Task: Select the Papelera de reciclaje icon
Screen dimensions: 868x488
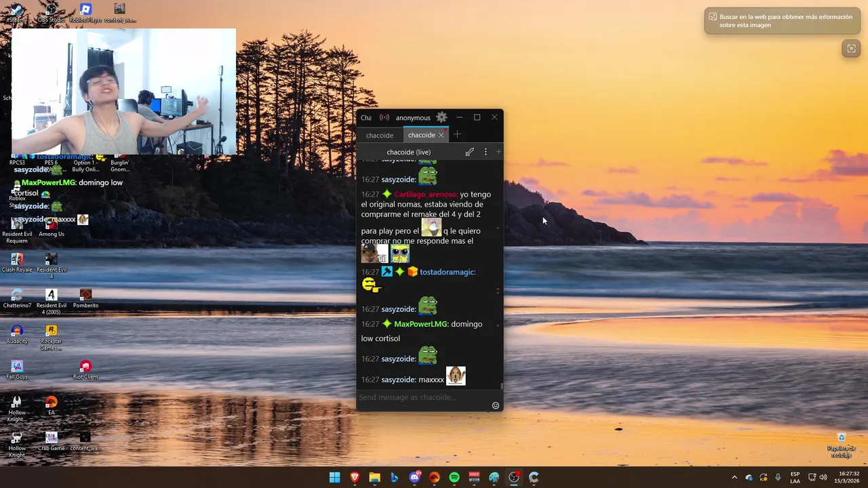Action: pos(842,445)
